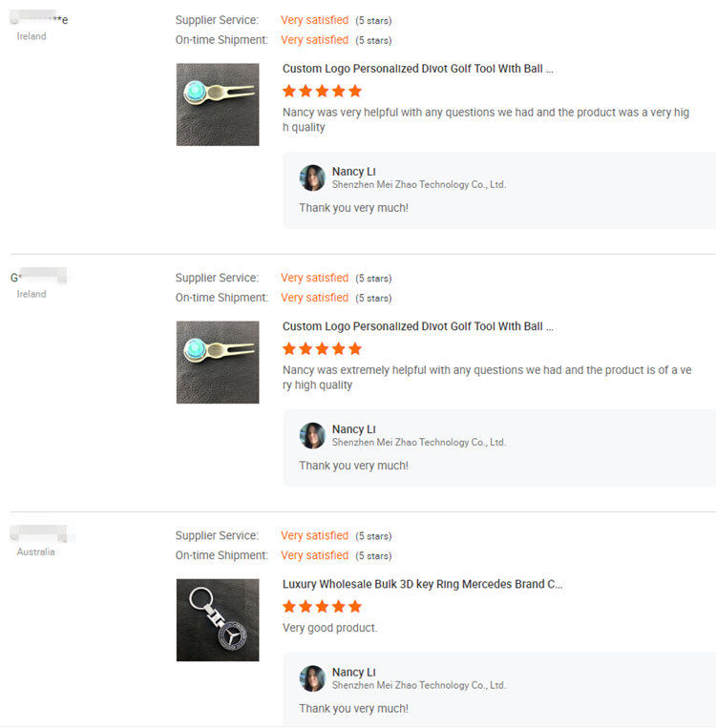Click the reviewer name starting with G
Screen dimensions: 716x728
pyautogui.click(x=38, y=277)
